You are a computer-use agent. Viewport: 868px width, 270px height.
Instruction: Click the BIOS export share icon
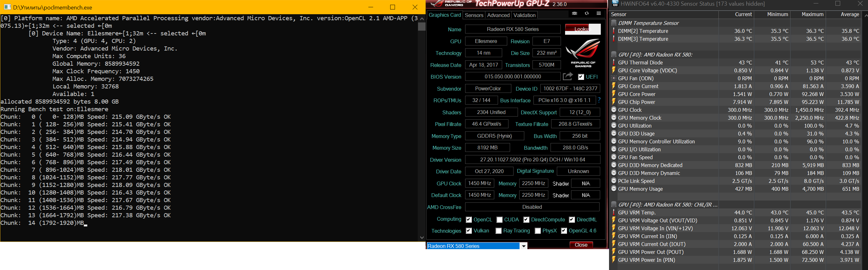click(568, 76)
